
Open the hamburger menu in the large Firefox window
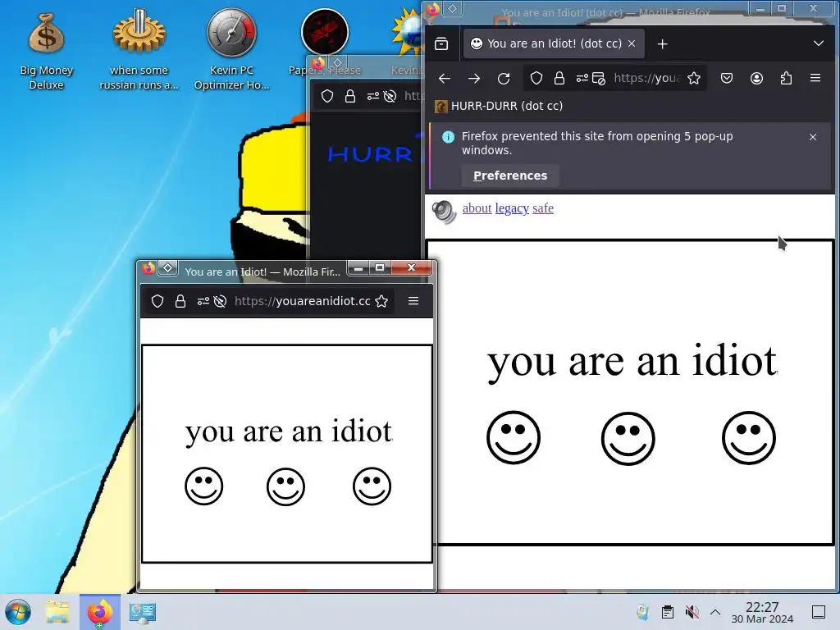[815, 78]
